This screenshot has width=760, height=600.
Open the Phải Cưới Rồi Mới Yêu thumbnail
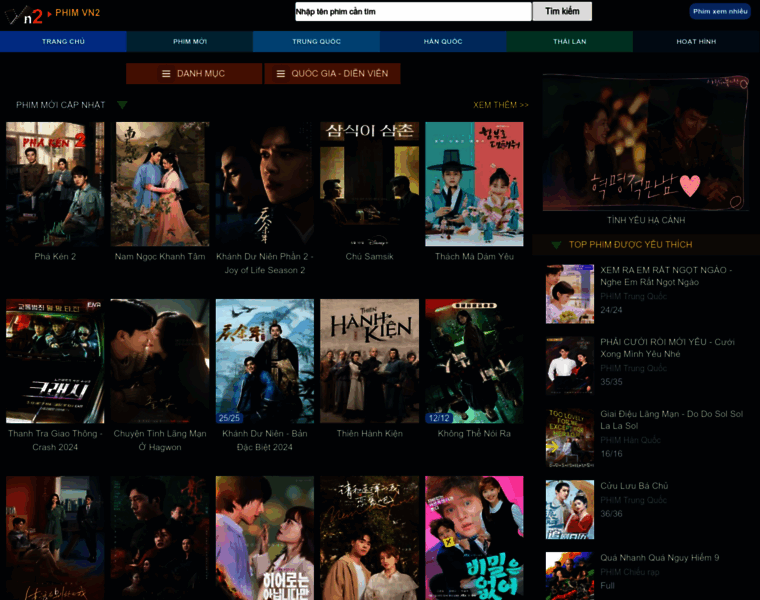point(570,365)
